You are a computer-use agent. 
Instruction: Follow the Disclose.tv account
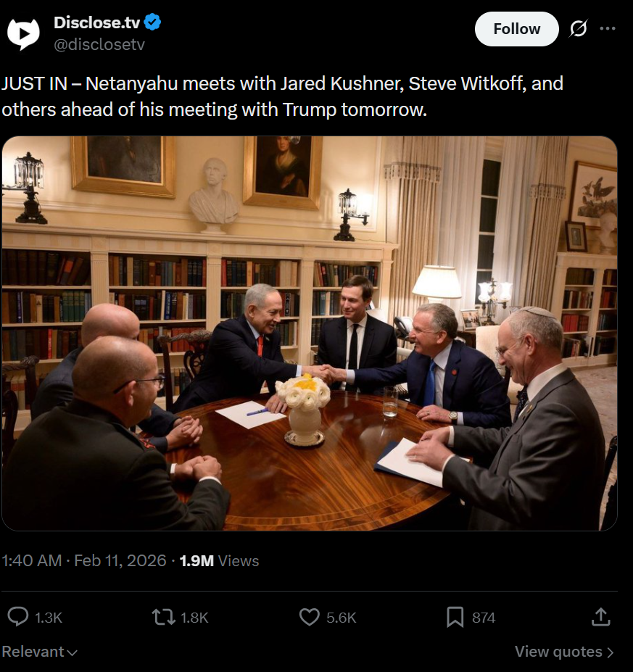pyautogui.click(x=516, y=29)
